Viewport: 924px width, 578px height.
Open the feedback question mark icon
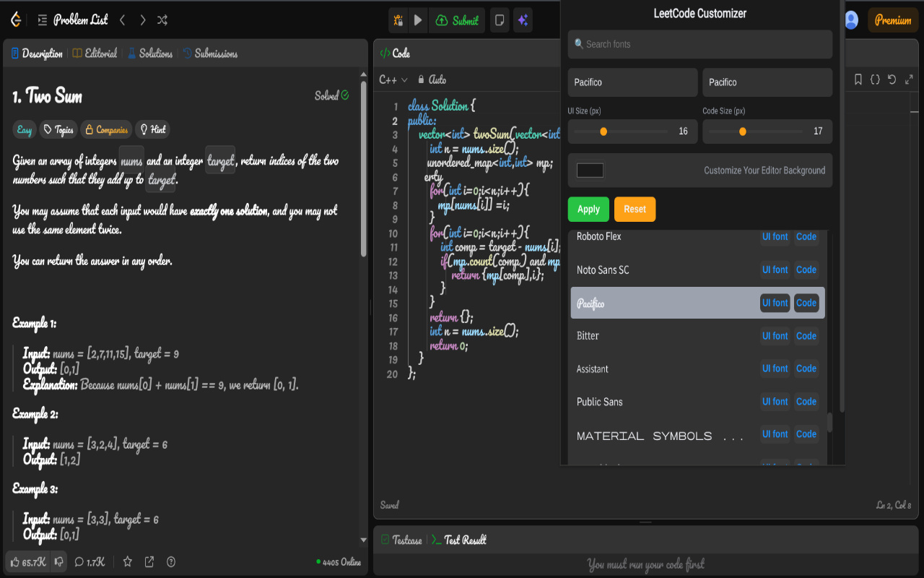[x=171, y=561]
